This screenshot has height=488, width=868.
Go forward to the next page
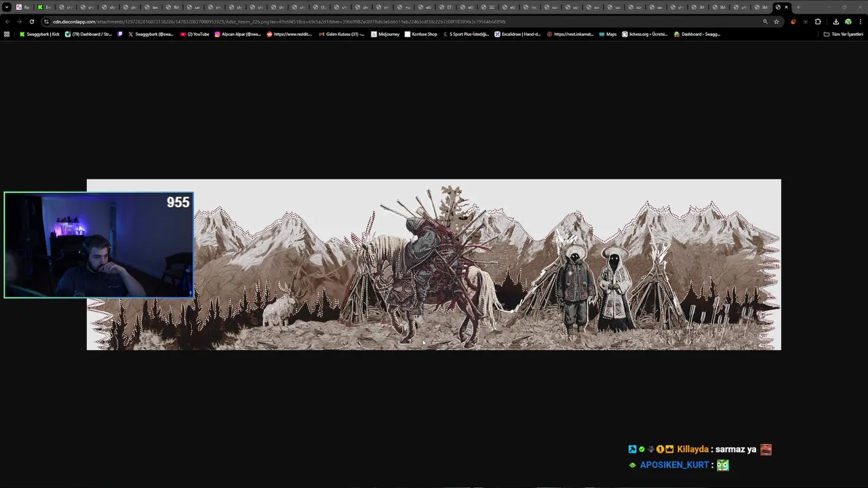(19, 22)
